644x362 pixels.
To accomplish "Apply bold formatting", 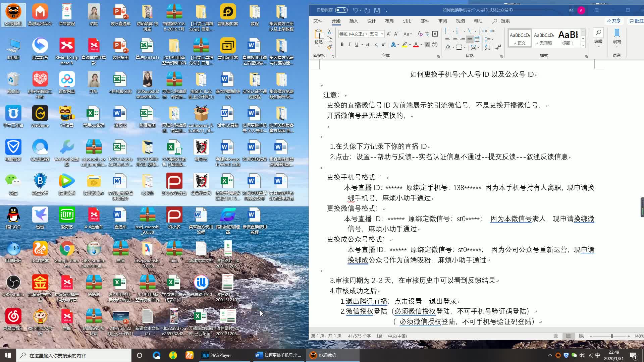I will [x=342, y=45].
